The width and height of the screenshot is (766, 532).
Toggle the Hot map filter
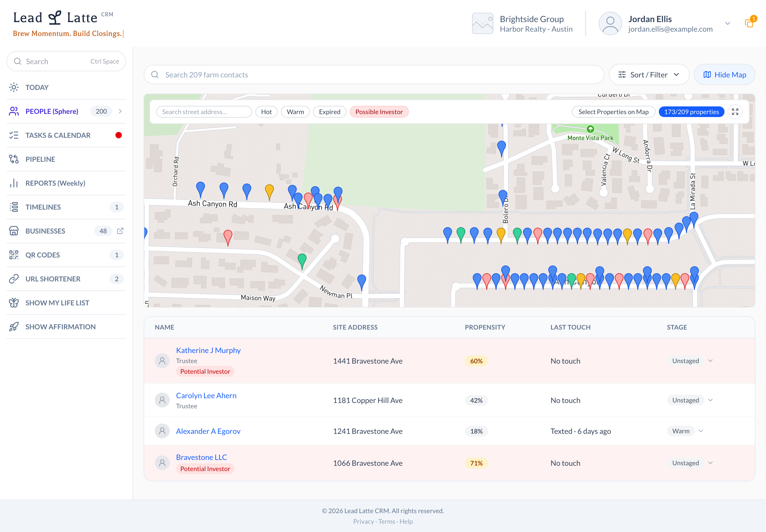tap(266, 112)
